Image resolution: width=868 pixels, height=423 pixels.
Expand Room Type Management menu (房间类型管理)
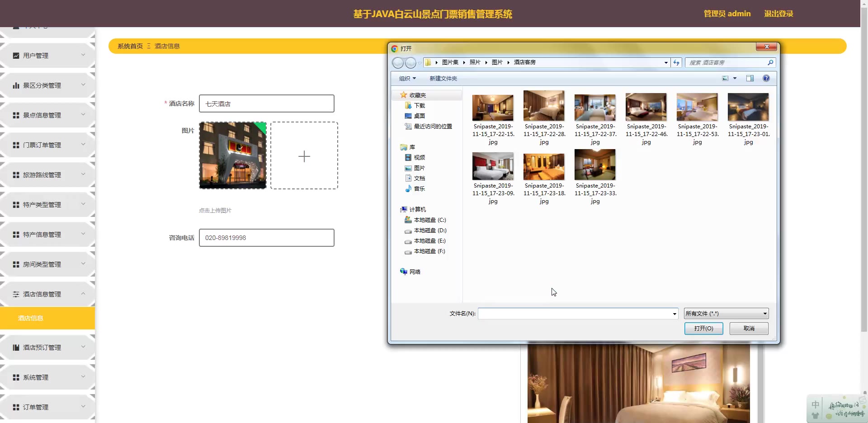pyautogui.click(x=47, y=264)
